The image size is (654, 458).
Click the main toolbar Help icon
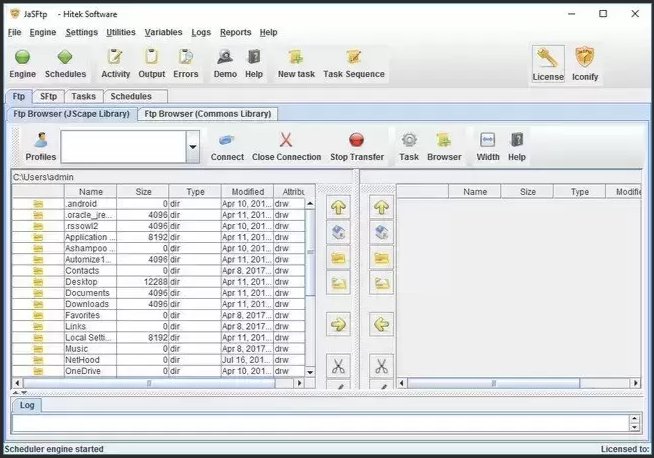tap(254, 57)
